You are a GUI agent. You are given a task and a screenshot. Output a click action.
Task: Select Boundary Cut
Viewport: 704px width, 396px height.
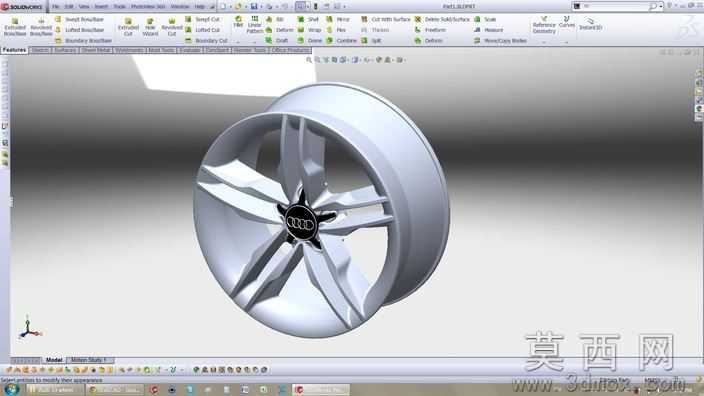pyautogui.click(x=207, y=40)
